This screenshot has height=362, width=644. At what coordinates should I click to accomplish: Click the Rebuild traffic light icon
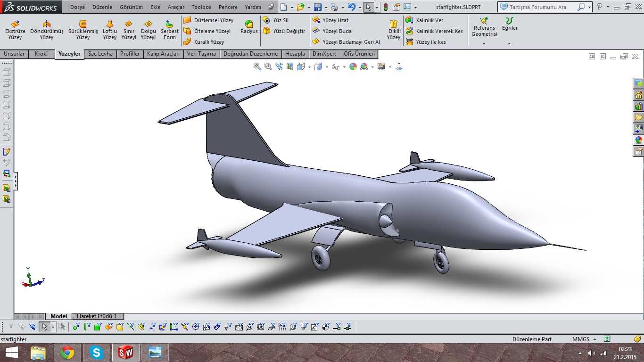point(385,7)
